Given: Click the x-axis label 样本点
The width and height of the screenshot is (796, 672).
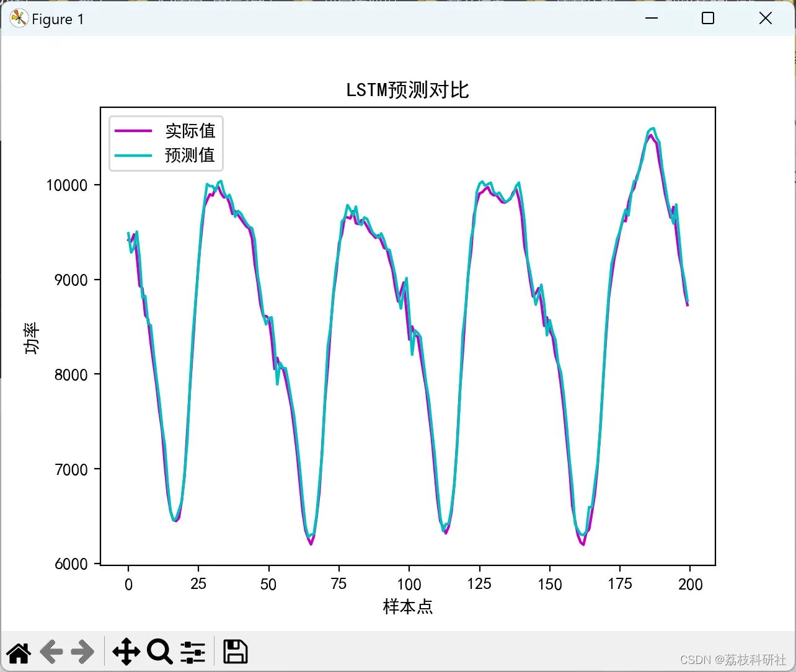Looking at the screenshot, I should click(x=407, y=606).
